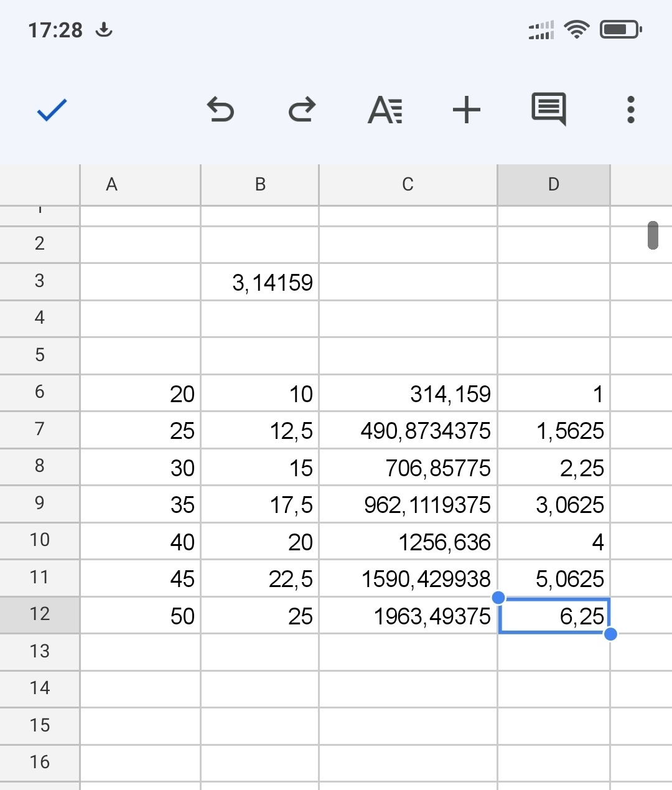Screen dimensions: 672x790
Task: Undo the last action
Action: tap(220, 110)
